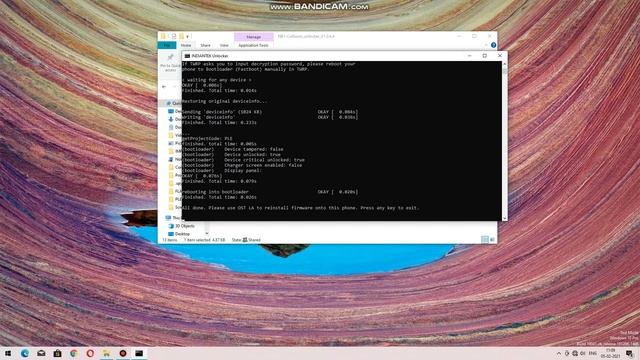
Task: Switch to the command prompt taskbar icon
Action: point(139,353)
